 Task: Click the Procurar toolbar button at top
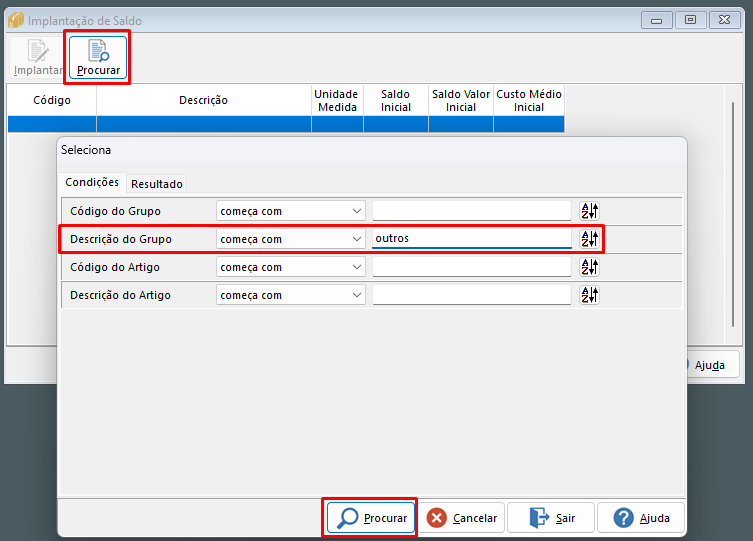click(x=98, y=58)
